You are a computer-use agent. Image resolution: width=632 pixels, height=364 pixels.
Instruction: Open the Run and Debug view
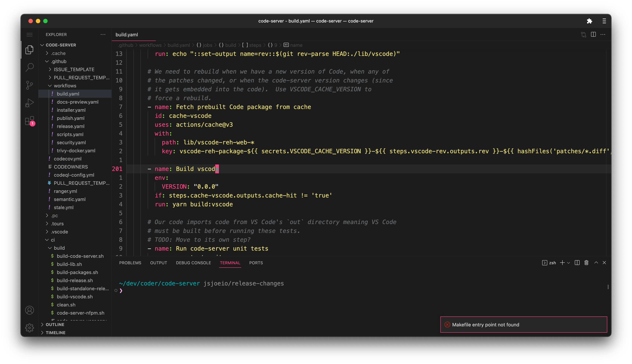(x=30, y=103)
